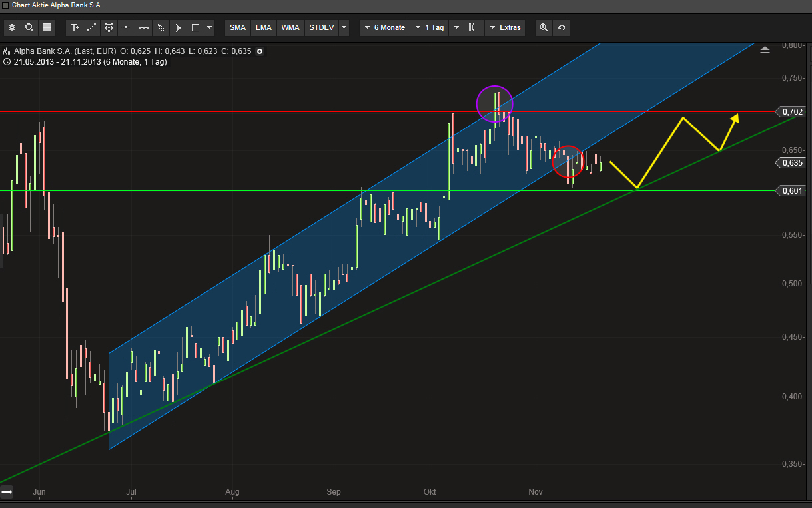Open chart settings gear icon
The width and height of the screenshot is (812, 508).
click(x=12, y=27)
